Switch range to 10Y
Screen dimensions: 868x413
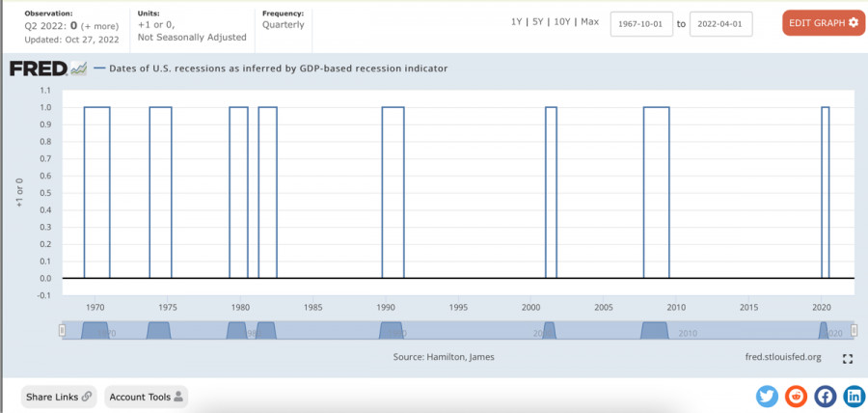[562, 21]
